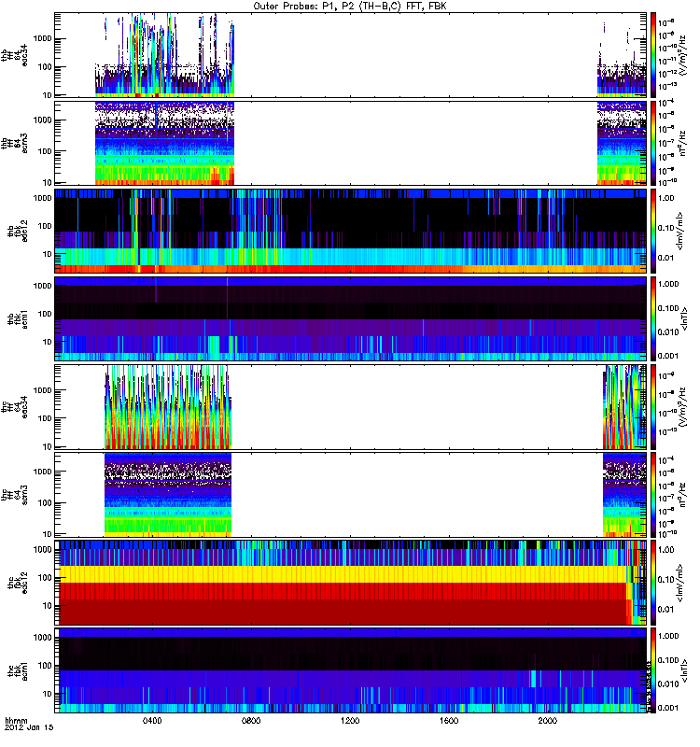Select the 0400 time axis label
Viewport: 700px width, 747px height.
tap(152, 720)
